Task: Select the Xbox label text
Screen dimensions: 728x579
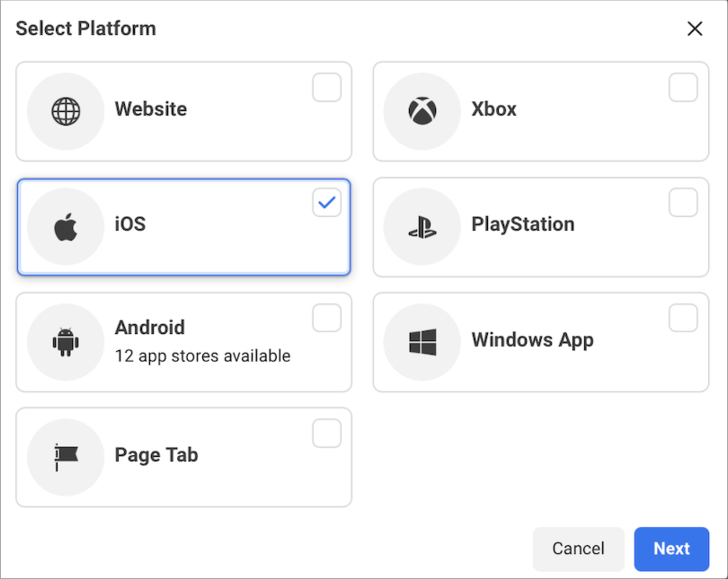Action: click(494, 109)
